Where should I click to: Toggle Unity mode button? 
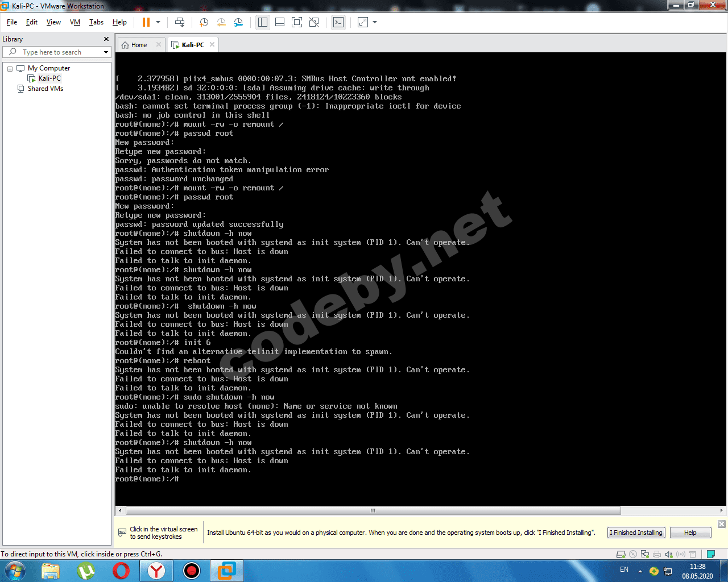point(314,22)
